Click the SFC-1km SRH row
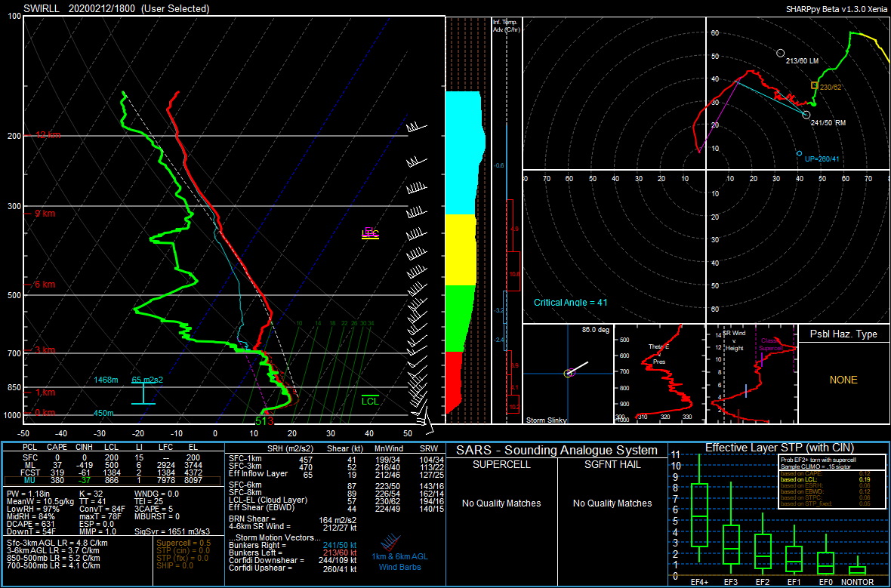The image size is (891, 588). pos(337,459)
